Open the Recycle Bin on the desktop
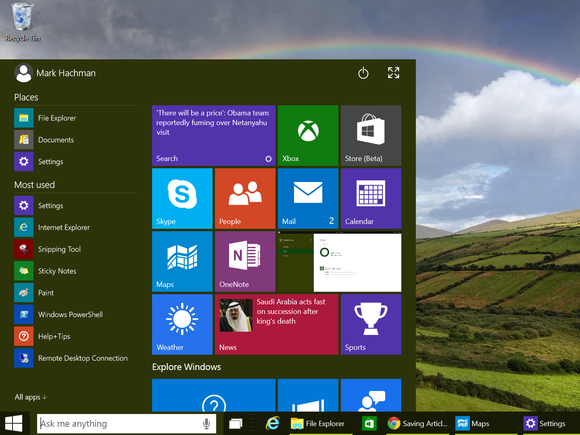The width and height of the screenshot is (580, 435). 23,21
